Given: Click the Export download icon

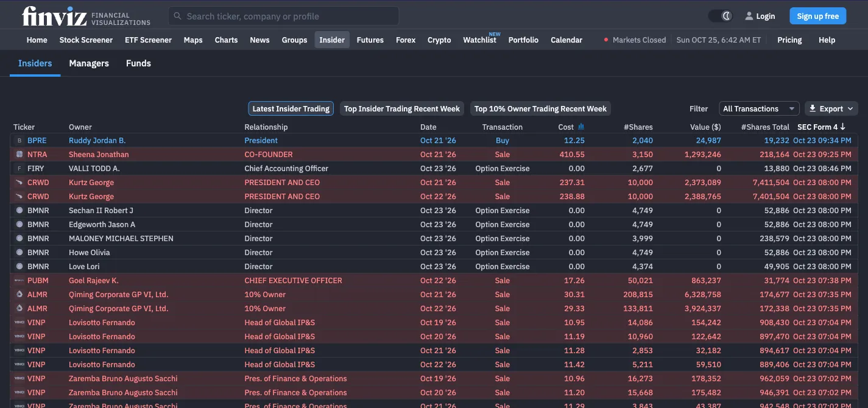Looking at the screenshot, I should pos(813,108).
